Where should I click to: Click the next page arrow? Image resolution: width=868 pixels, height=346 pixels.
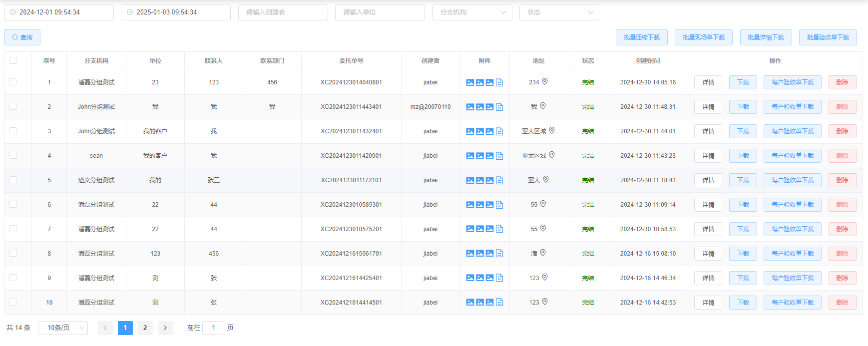[165, 328]
